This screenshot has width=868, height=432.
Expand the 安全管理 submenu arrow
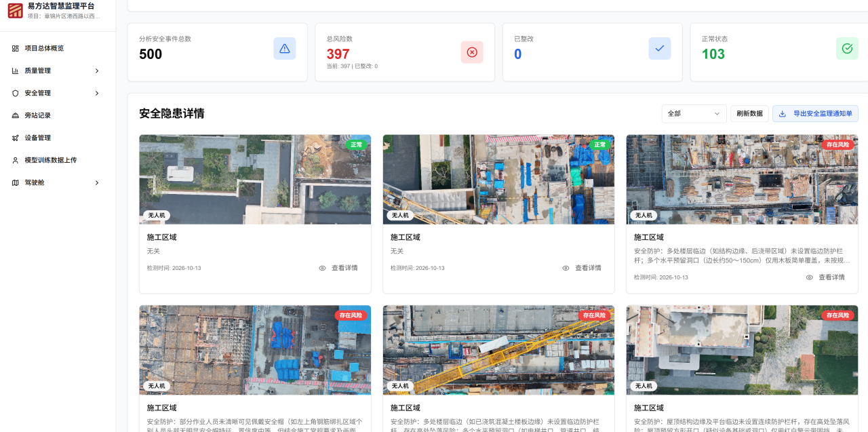click(x=97, y=93)
